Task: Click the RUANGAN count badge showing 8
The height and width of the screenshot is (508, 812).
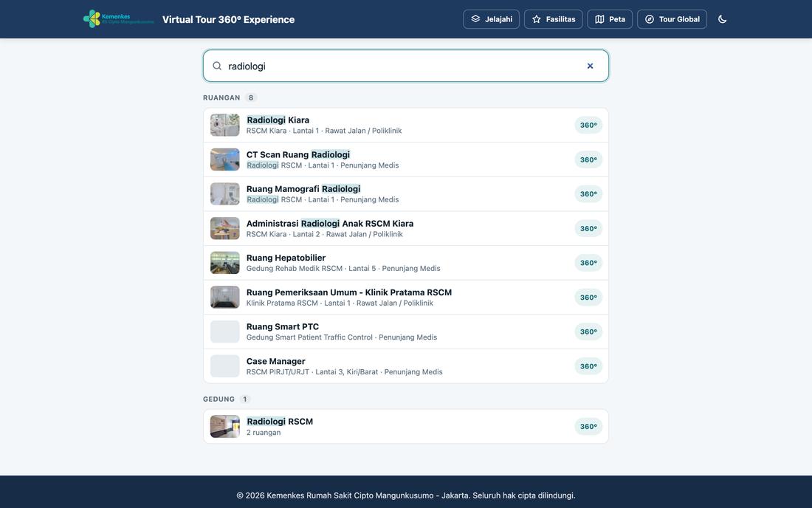Action: pyautogui.click(x=251, y=97)
